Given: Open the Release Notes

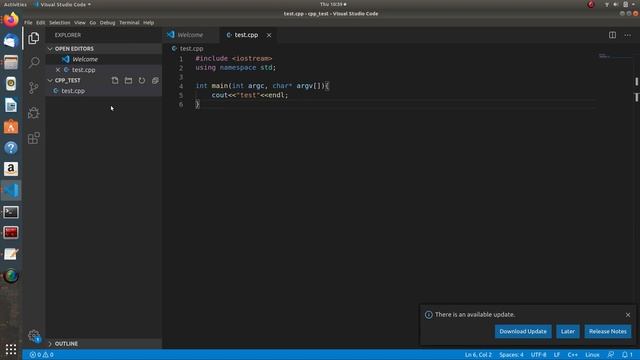Looking at the screenshot, I should (608, 331).
